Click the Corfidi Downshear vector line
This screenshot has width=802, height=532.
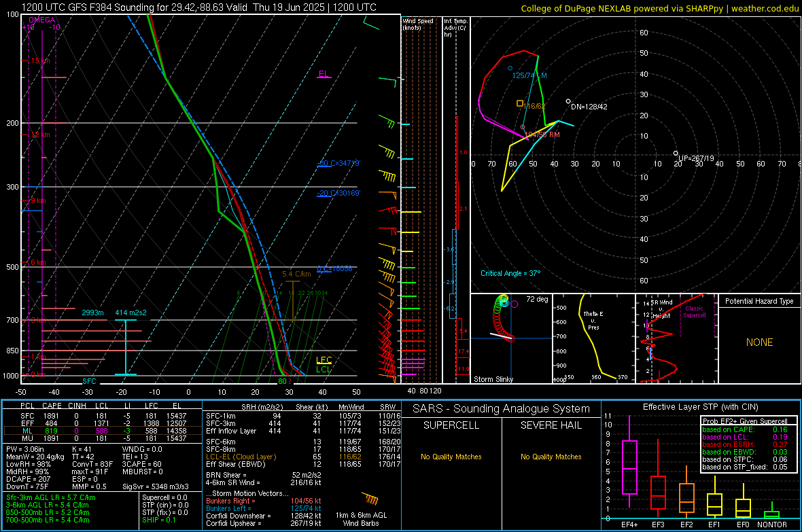pos(264,516)
